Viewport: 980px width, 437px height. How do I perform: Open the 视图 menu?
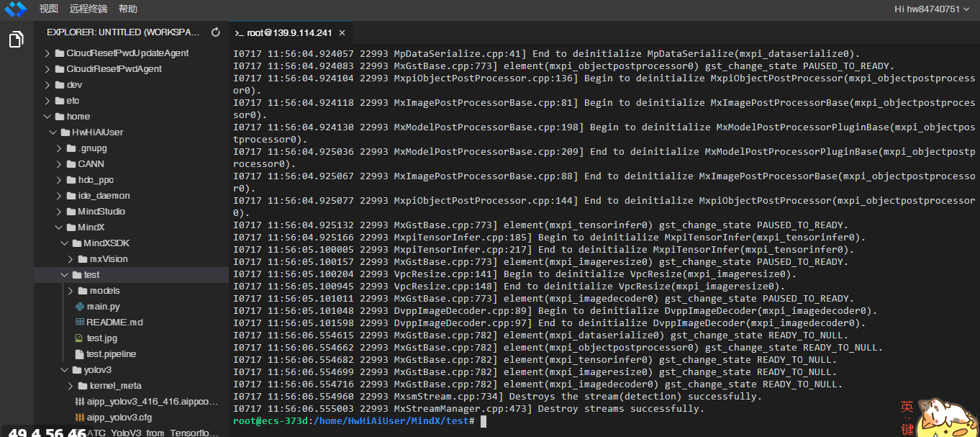point(49,9)
